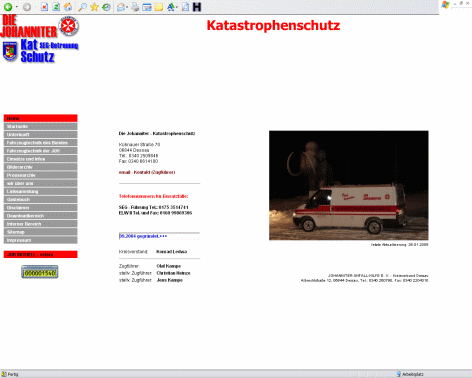Open the Sitemap navigation item
Viewport: 472px width, 378px height.
pyautogui.click(x=40, y=232)
